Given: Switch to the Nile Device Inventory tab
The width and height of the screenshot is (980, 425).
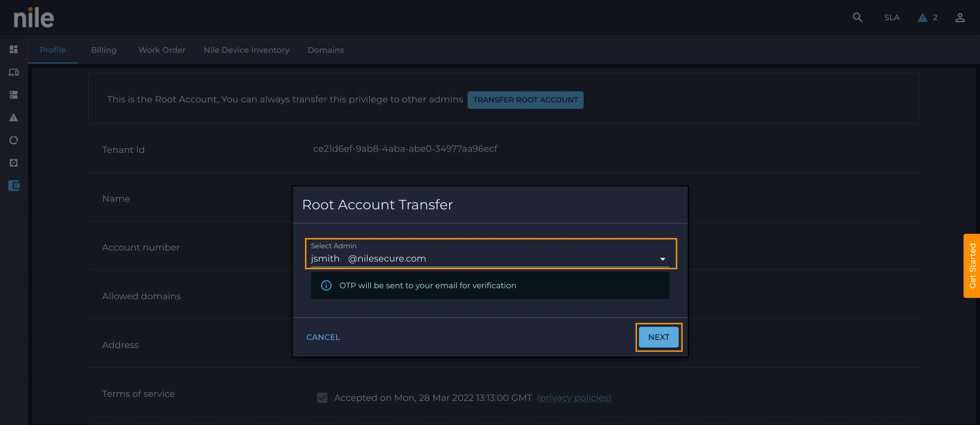Looking at the screenshot, I should click(247, 50).
